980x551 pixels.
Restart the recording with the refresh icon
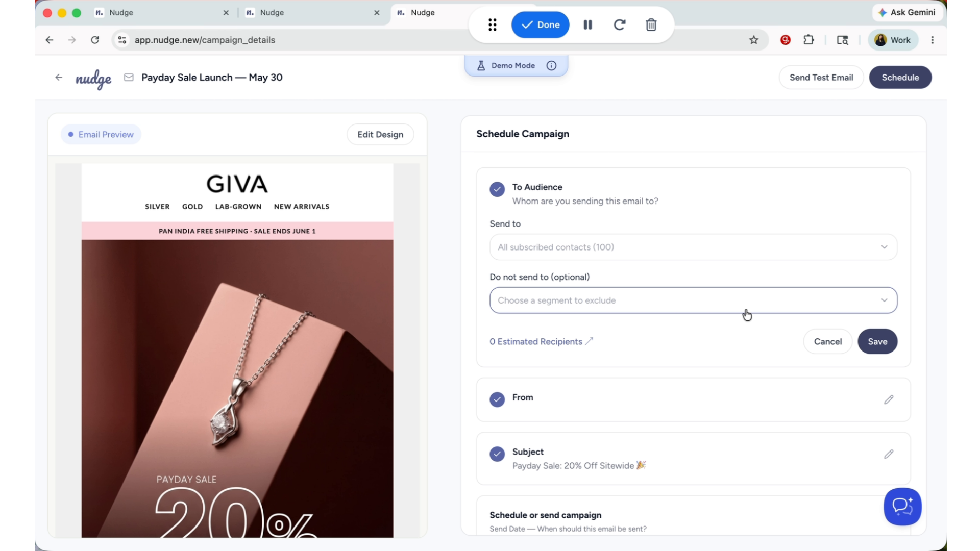click(620, 24)
